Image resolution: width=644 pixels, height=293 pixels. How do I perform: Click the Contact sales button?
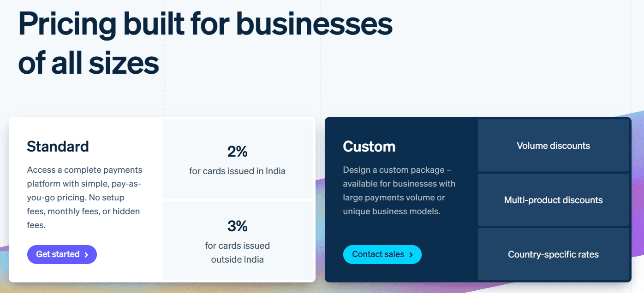tap(382, 254)
